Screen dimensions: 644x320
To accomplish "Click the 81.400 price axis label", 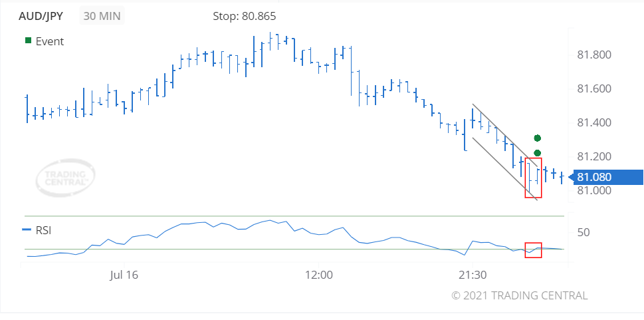I will 594,122.
